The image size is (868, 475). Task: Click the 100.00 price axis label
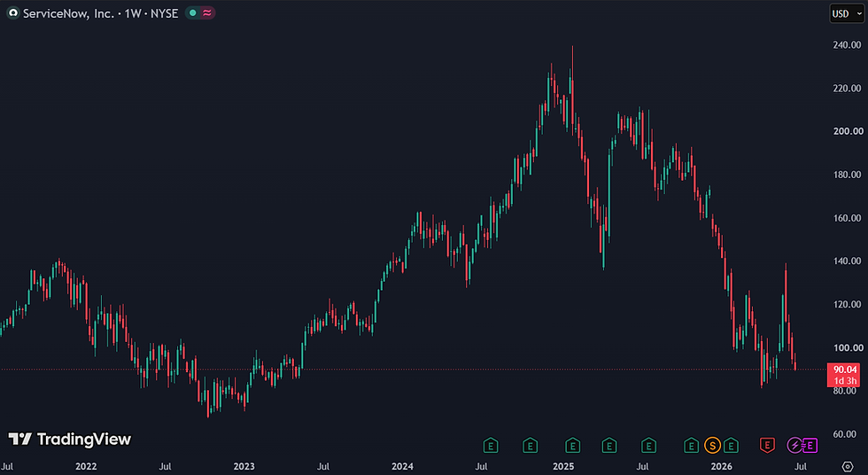pos(847,347)
